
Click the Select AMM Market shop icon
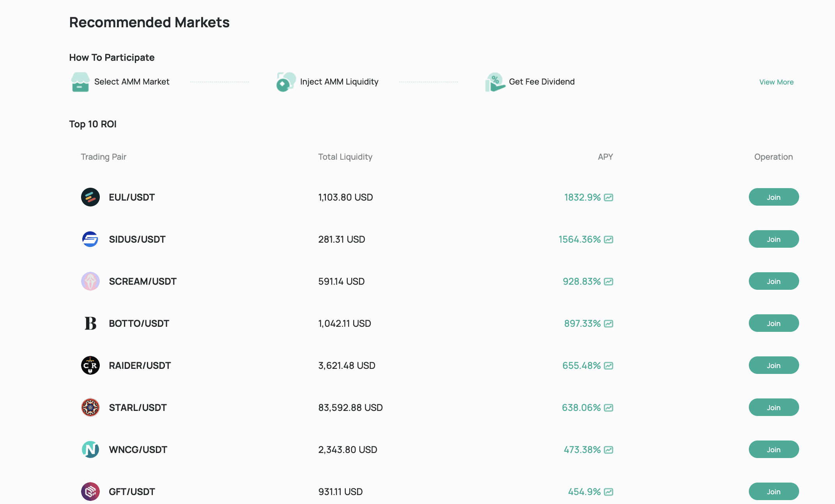pos(80,82)
